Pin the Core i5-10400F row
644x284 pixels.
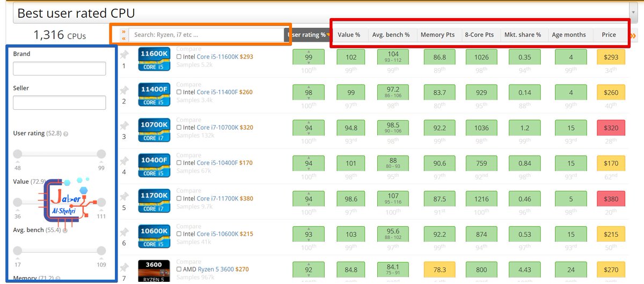(124, 161)
